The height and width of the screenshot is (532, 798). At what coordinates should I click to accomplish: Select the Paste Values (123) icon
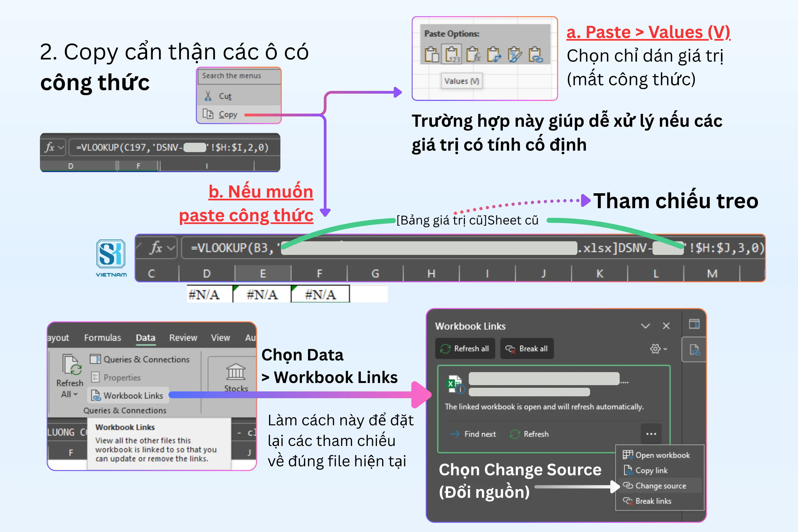tap(452, 54)
